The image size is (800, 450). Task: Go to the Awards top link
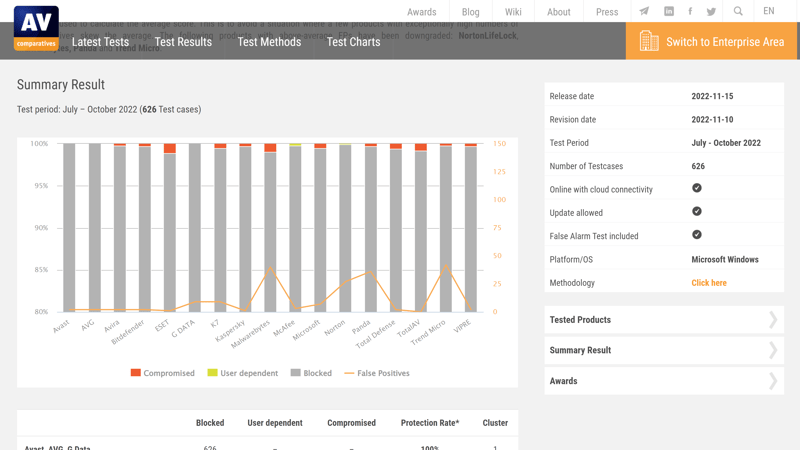coord(421,12)
